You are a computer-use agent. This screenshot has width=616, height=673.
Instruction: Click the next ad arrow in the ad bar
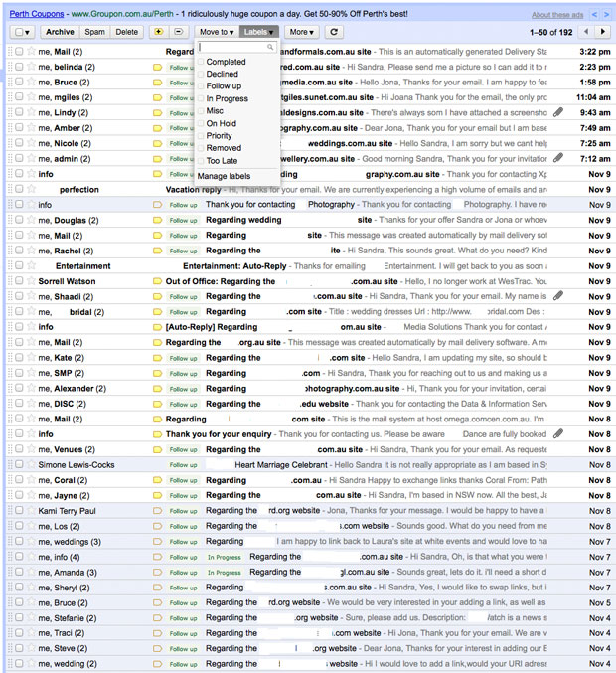pyautogui.click(x=606, y=15)
